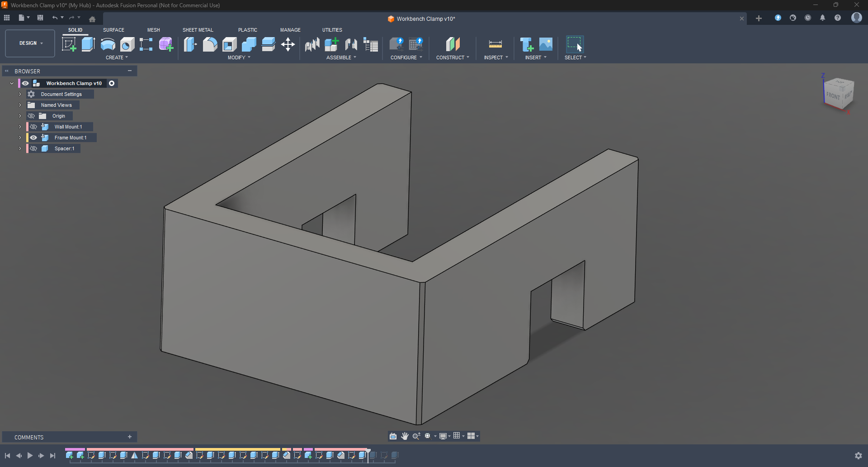This screenshot has width=868, height=467.
Task: Switch to the UTILITIES tab
Action: [332, 30]
